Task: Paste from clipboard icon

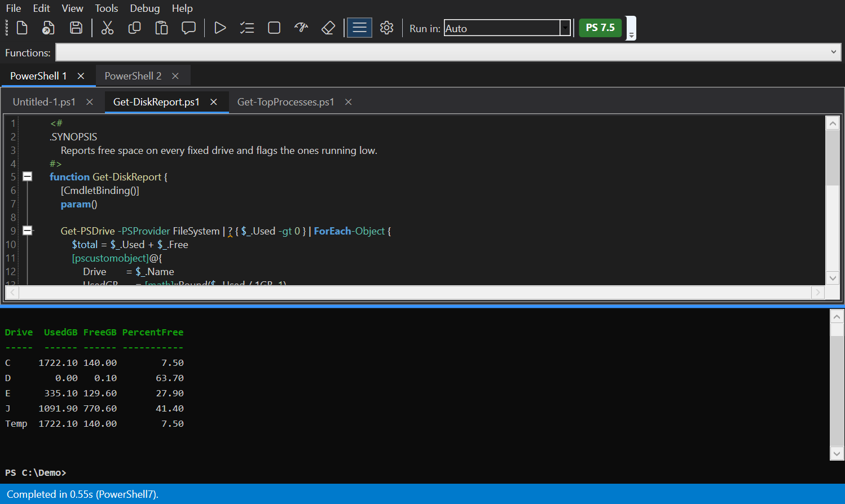Action: click(x=161, y=28)
